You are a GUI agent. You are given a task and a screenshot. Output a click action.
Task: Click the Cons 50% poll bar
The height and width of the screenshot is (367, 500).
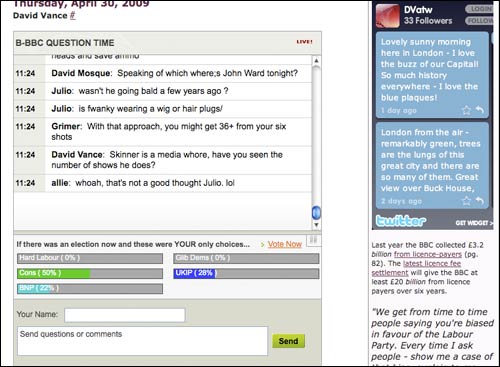(90, 273)
